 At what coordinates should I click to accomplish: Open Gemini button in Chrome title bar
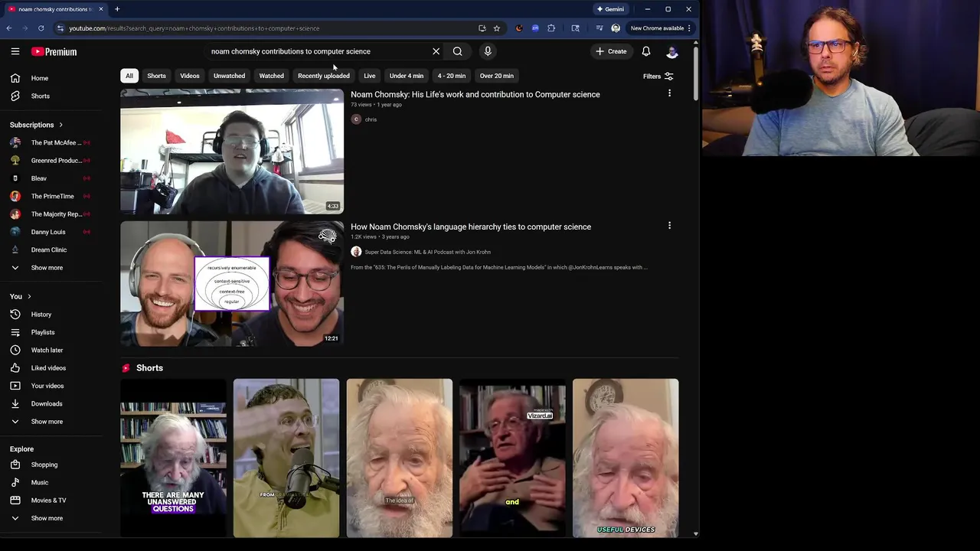pyautogui.click(x=610, y=9)
